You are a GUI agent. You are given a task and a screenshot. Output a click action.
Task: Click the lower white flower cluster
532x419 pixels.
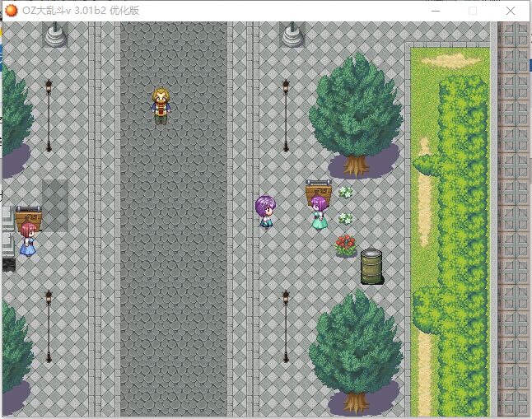pyautogui.click(x=346, y=218)
